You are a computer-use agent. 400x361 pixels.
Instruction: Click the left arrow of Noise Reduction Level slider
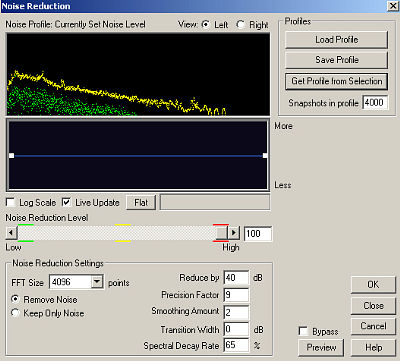(11, 233)
